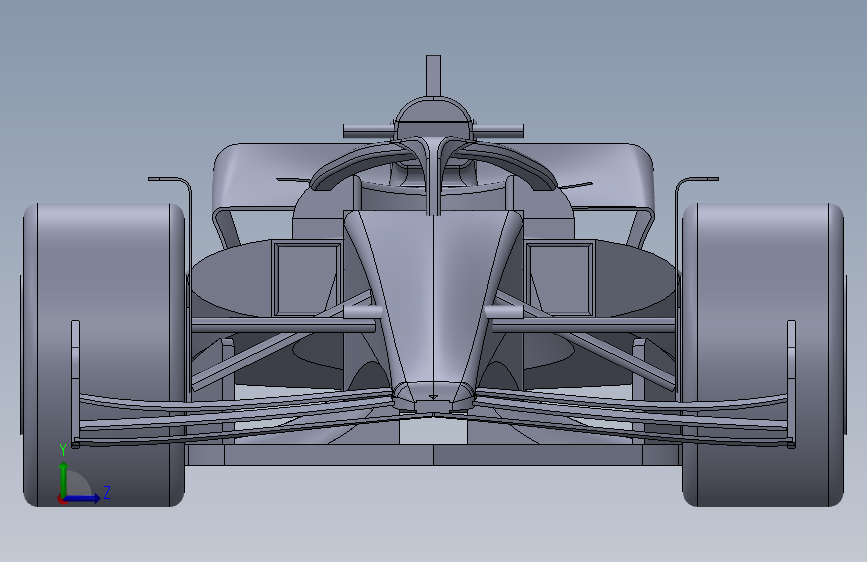Click the blue Z axis arrow of the triad
The width and height of the screenshot is (867, 562).
click(83, 498)
